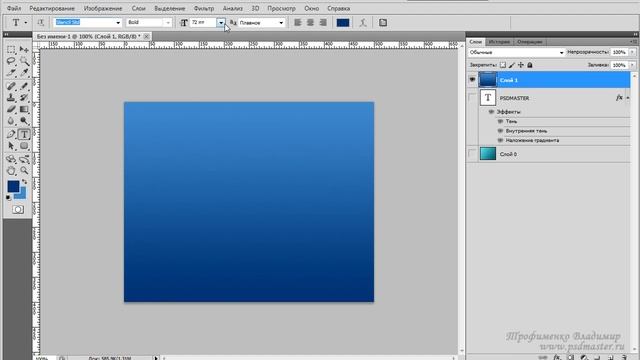Select the Move tool
Screen dimensions: 640x360
pyautogui.click(x=24, y=49)
